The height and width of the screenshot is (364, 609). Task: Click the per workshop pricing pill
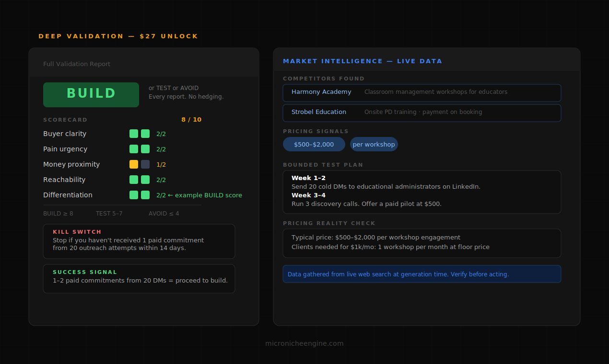(374, 144)
